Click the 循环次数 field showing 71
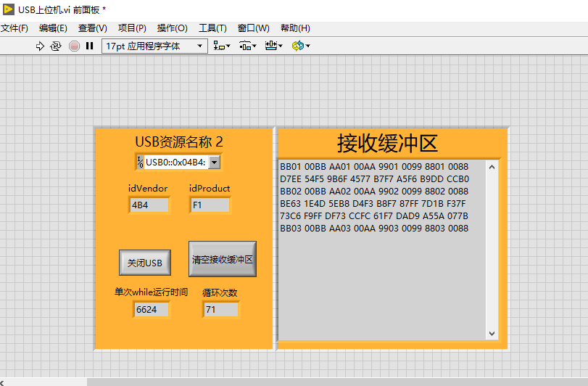This screenshot has height=386, width=588. (221, 310)
